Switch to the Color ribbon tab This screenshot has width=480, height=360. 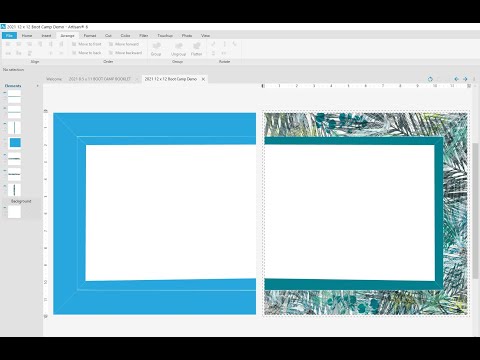point(125,35)
